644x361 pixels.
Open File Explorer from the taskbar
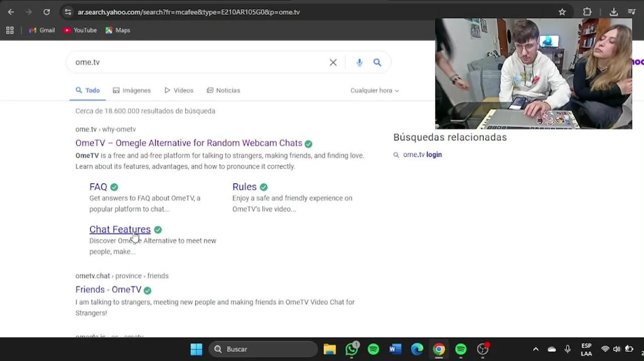(x=330, y=349)
